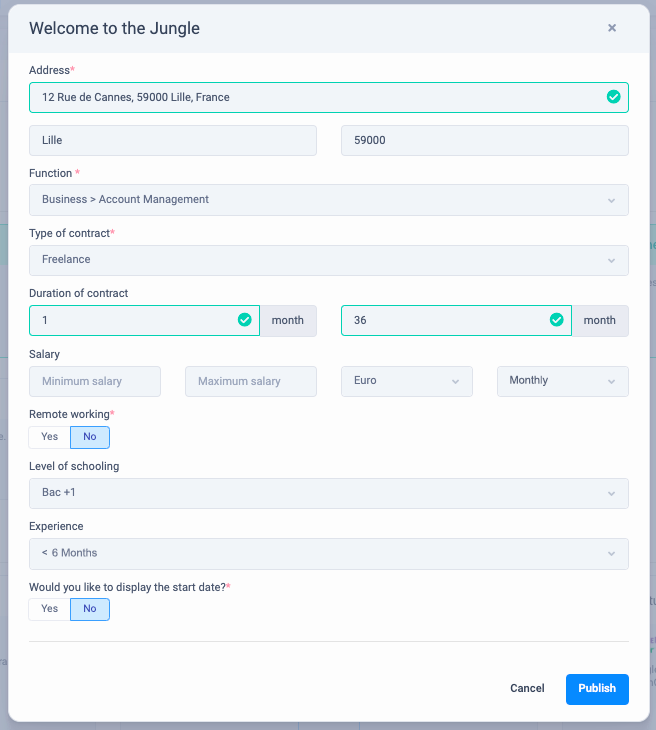Cancel the job form
Viewport: 656px width, 730px height.
pos(527,689)
